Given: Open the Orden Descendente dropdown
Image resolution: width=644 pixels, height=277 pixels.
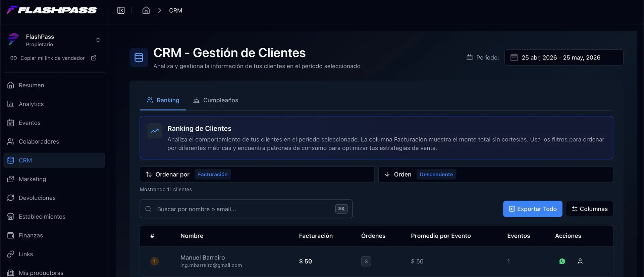Looking at the screenshot, I should point(496,174).
